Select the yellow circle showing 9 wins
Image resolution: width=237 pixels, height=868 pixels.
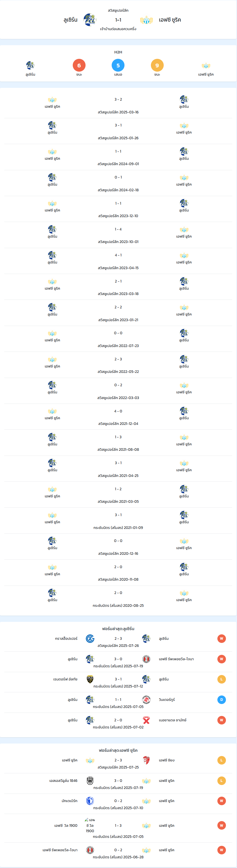(157, 65)
